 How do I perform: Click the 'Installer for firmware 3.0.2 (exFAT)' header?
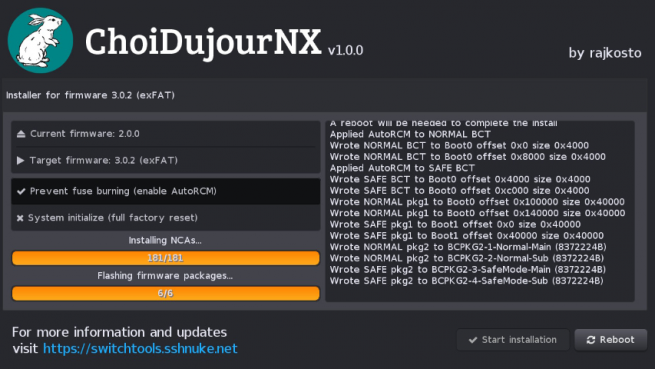90,95
